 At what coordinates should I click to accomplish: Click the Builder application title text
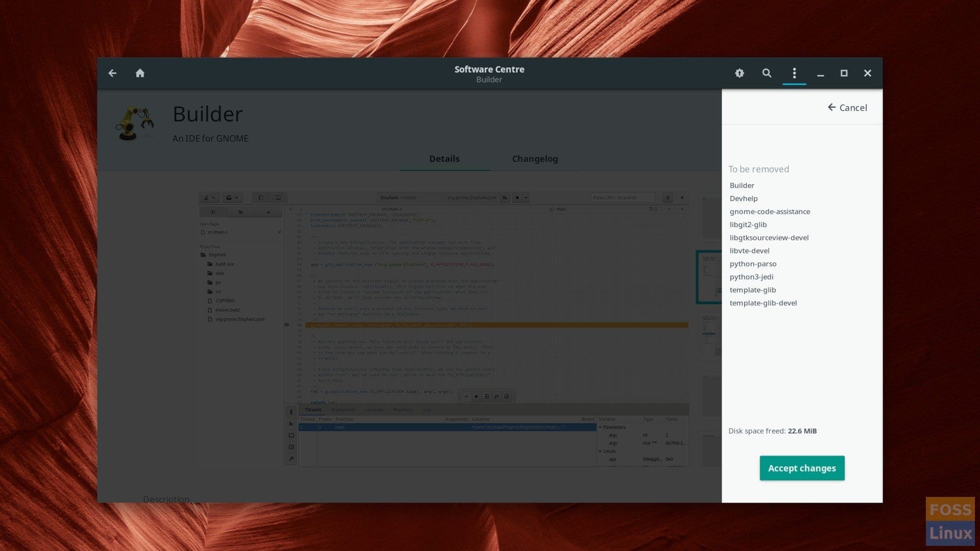click(x=208, y=114)
